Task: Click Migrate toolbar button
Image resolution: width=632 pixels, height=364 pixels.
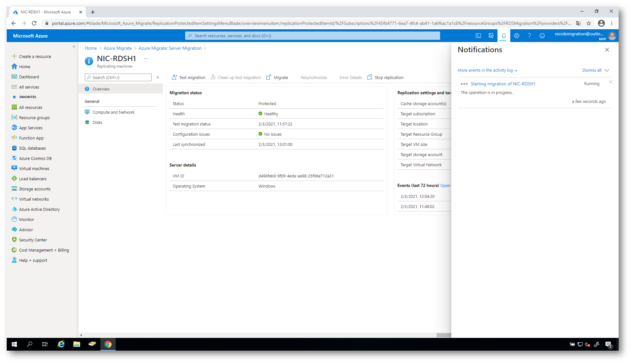Action: pyautogui.click(x=277, y=77)
